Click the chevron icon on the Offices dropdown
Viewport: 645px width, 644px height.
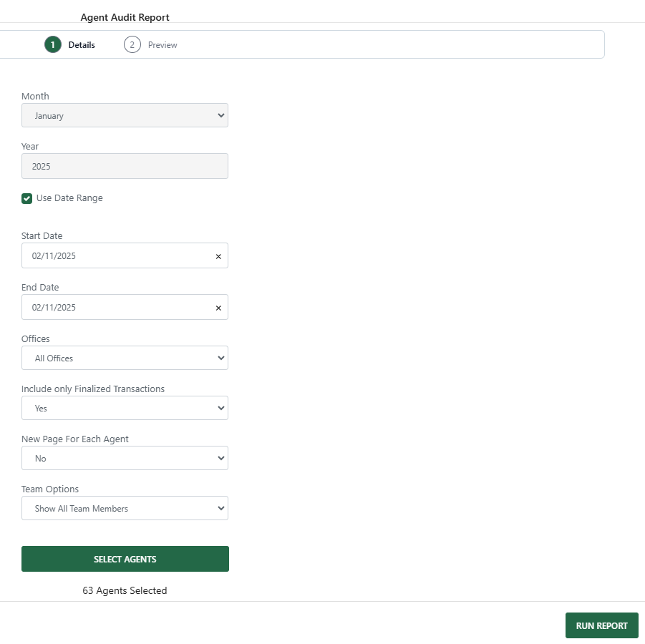221,358
